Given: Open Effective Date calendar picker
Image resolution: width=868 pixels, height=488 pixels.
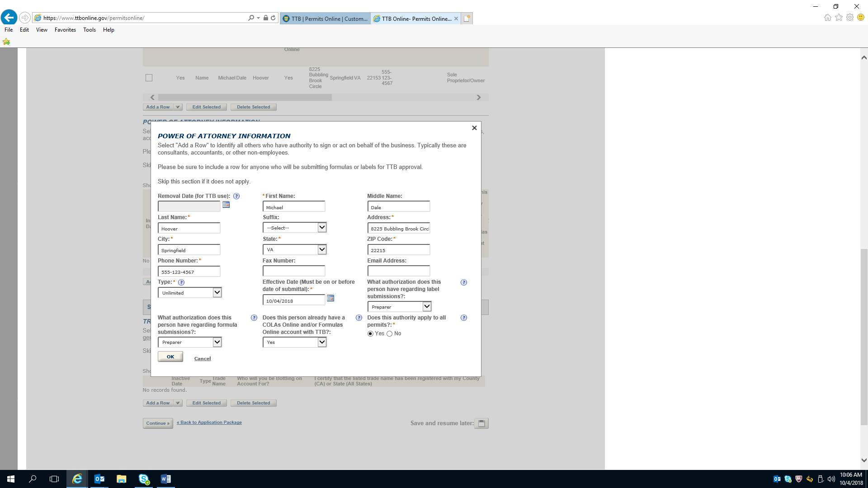Looking at the screenshot, I should pyautogui.click(x=330, y=298).
